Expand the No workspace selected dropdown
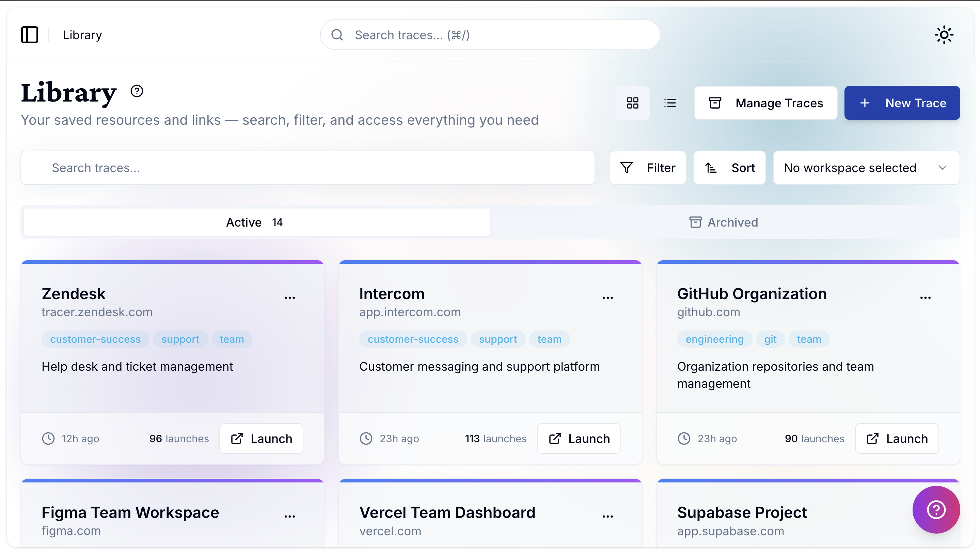Screen dimensions: 980x554 [x=866, y=168]
